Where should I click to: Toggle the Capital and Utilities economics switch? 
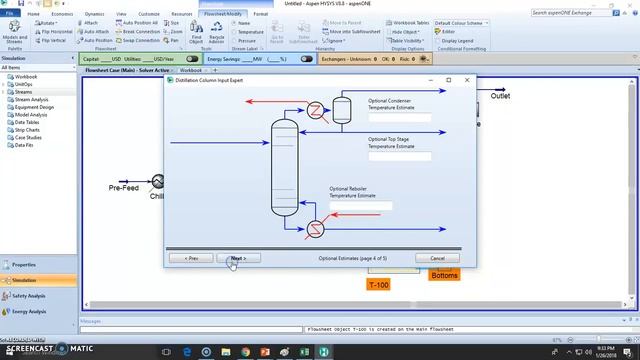[192, 59]
